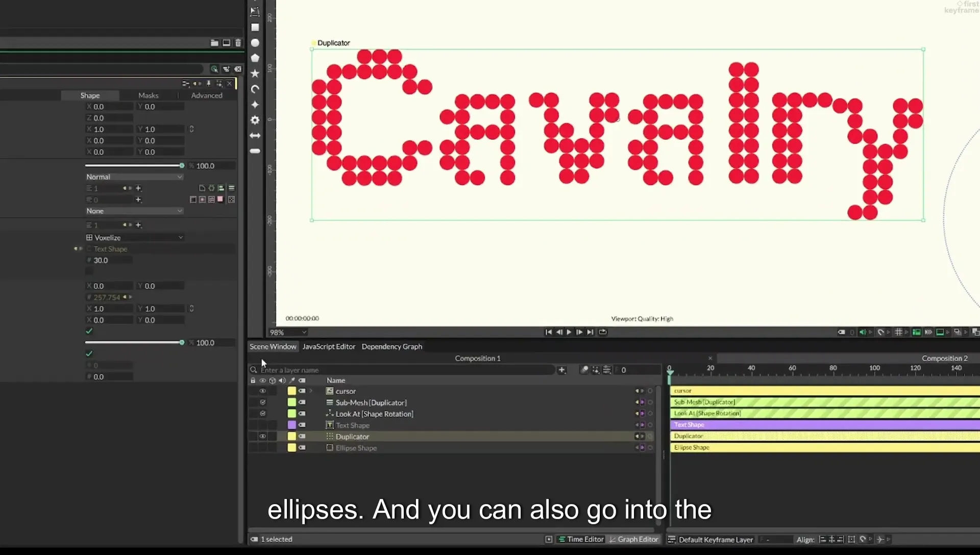Toggle visibility of the cursor layer

click(263, 391)
